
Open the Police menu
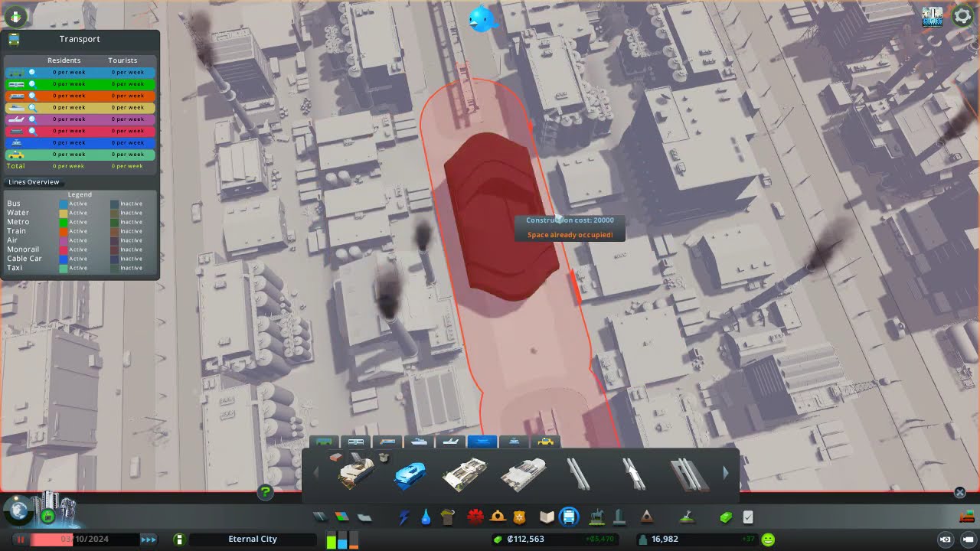pyautogui.click(x=520, y=517)
